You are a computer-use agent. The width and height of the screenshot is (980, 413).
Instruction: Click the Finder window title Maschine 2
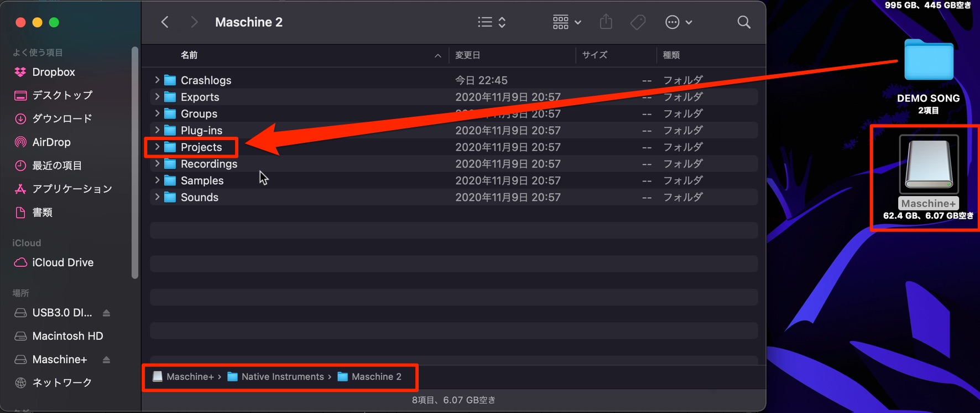tap(249, 22)
